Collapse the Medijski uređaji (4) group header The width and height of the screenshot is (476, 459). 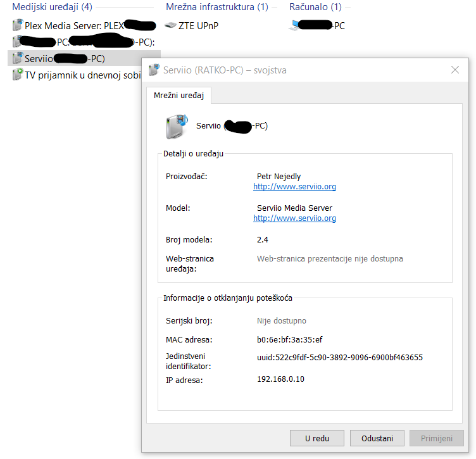tap(52, 7)
